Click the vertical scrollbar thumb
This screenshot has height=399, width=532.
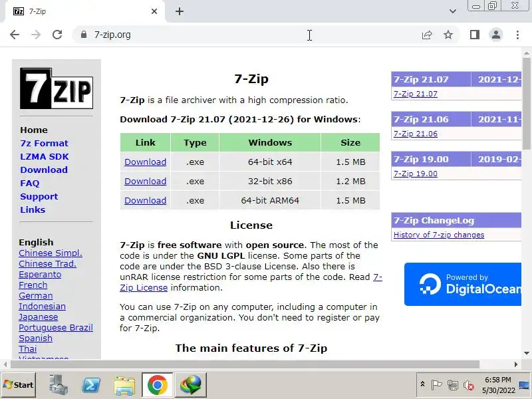(527, 104)
